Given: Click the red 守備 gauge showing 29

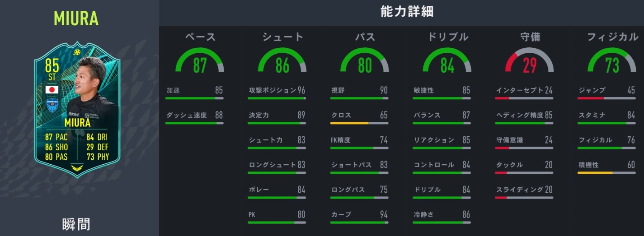Looking at the screenshot, I should pyautogui.click(x=529, y=61).
